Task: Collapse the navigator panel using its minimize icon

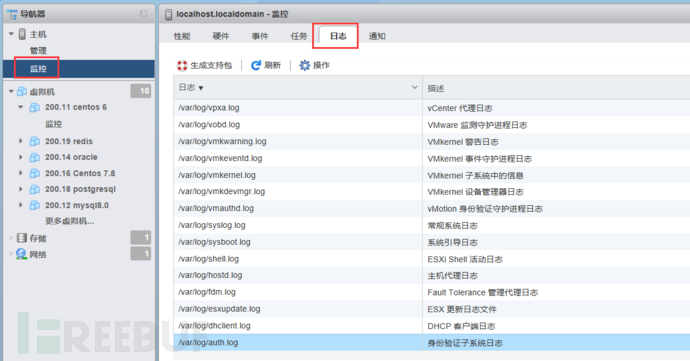Action: coord(143,14)
